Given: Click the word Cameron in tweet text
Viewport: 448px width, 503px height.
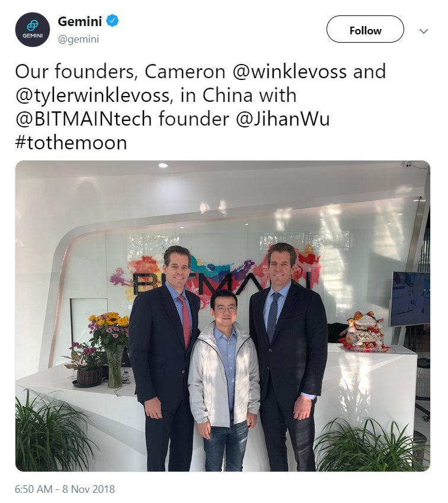Looking at the screenshot, I should pyautogui.click(x=185, y=72).
